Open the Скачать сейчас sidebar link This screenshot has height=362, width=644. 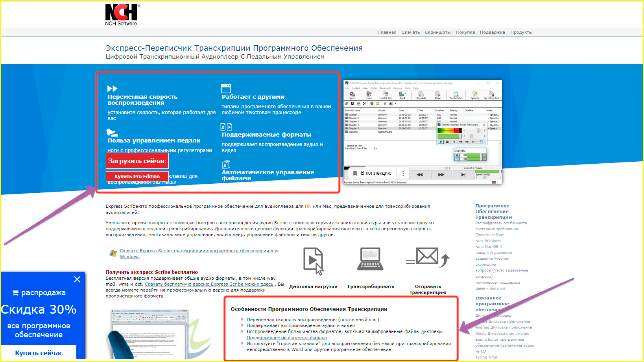[490, 235]
